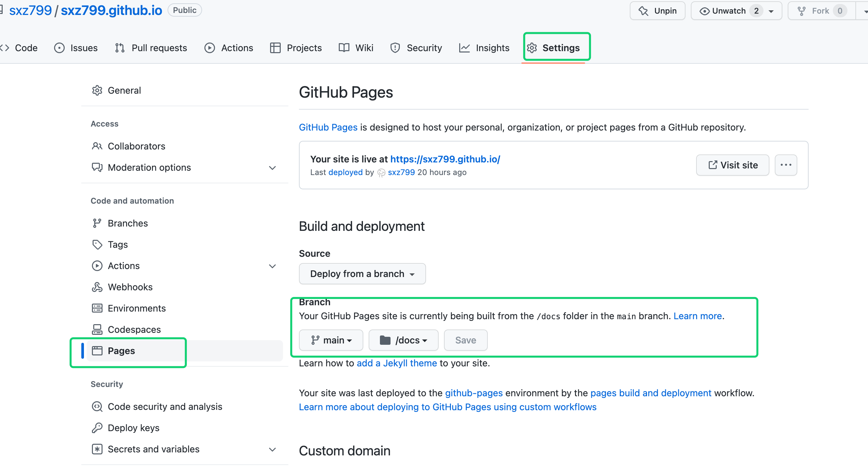Open the sxz799.github.io repository link
Screen dimensions: 868x469
(x=111, y=10)
